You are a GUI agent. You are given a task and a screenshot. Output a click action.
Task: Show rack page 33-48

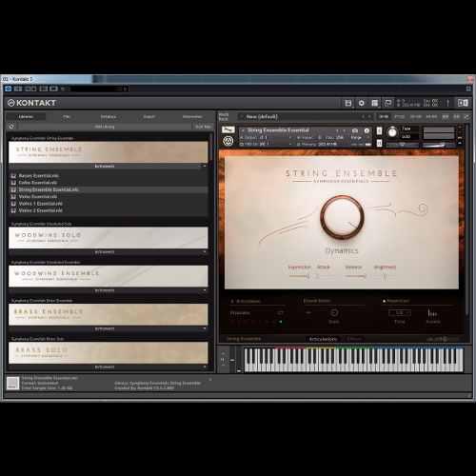click(416, 117)
